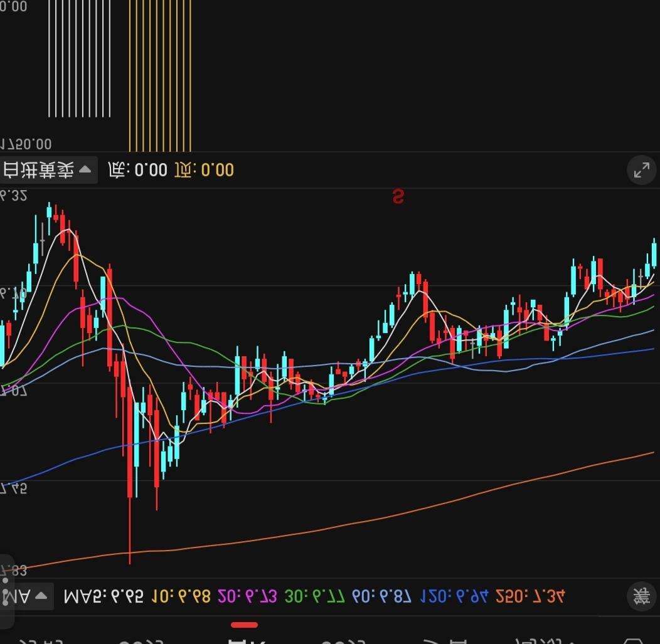Select the white MA5 value 6.65
Image resolution: width=660 pixels, height=644 pixels.
104,596
